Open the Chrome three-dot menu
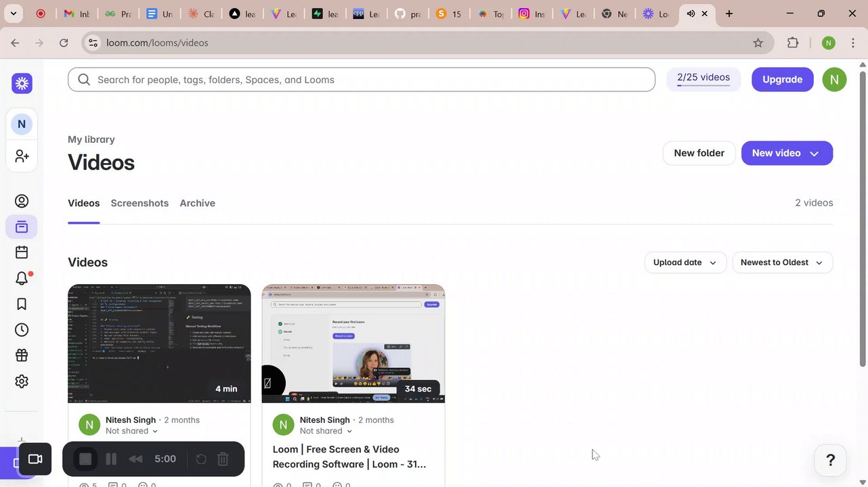The image size is (868, 487). pos(854,43)
